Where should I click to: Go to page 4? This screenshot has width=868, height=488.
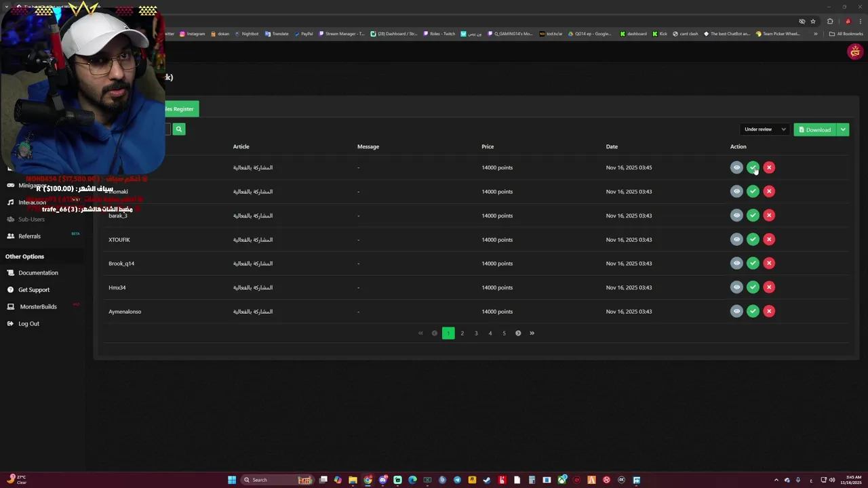pos(490,333)
